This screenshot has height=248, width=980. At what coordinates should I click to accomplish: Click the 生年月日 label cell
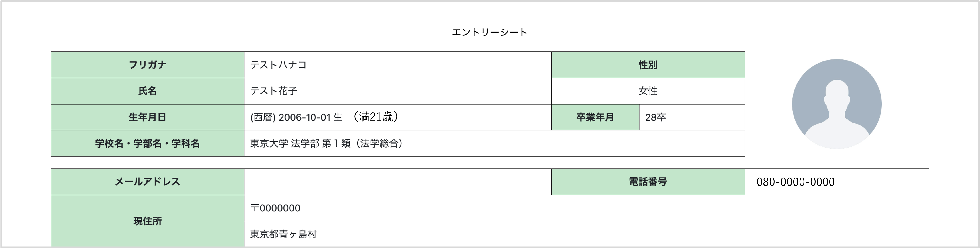pyautogui.click(x=148, y=117)
